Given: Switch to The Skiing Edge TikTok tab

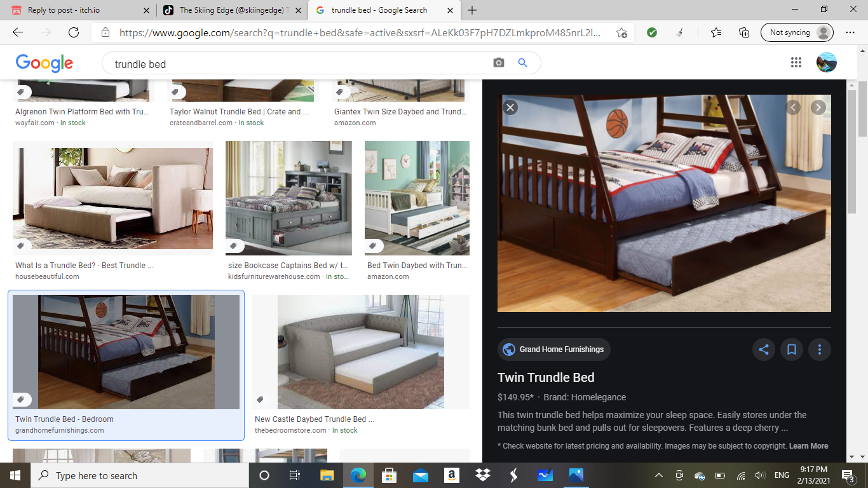Looking at the screenshot, I should pyautogui.click(x=232, y=10).
